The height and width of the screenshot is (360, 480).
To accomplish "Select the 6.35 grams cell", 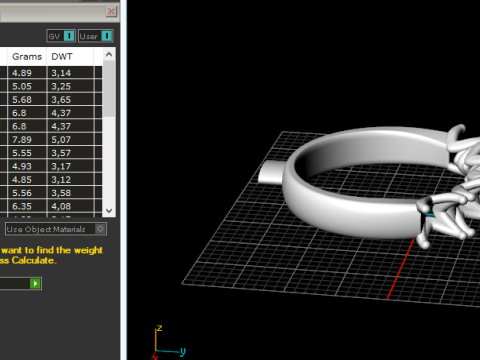I will coord(27,206).
